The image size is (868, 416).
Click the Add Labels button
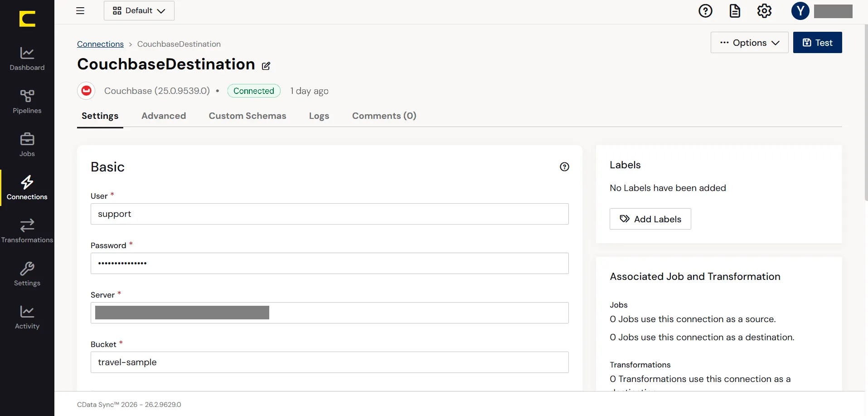tap(650, 219)
